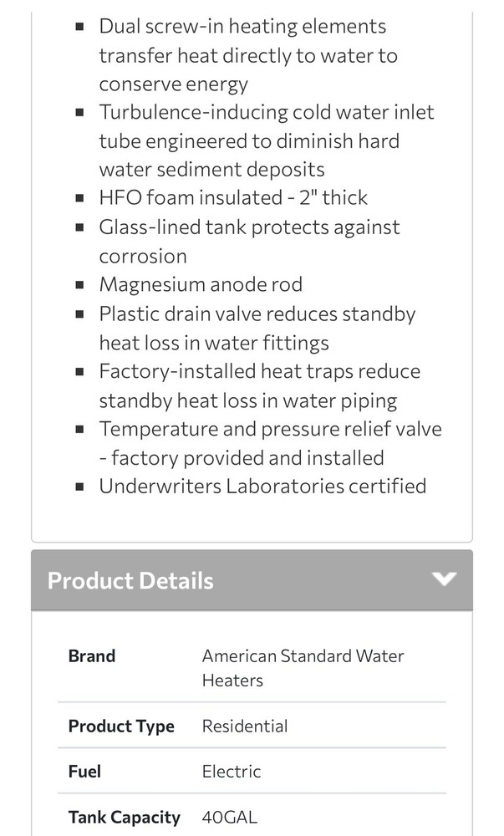Click the bullet marker next to Glass-lined tank
This screenshot has height=836, width=504.
click(x=79, y=227)
